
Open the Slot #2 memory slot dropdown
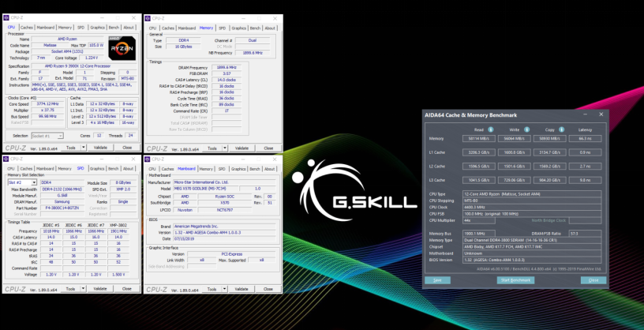24,182
